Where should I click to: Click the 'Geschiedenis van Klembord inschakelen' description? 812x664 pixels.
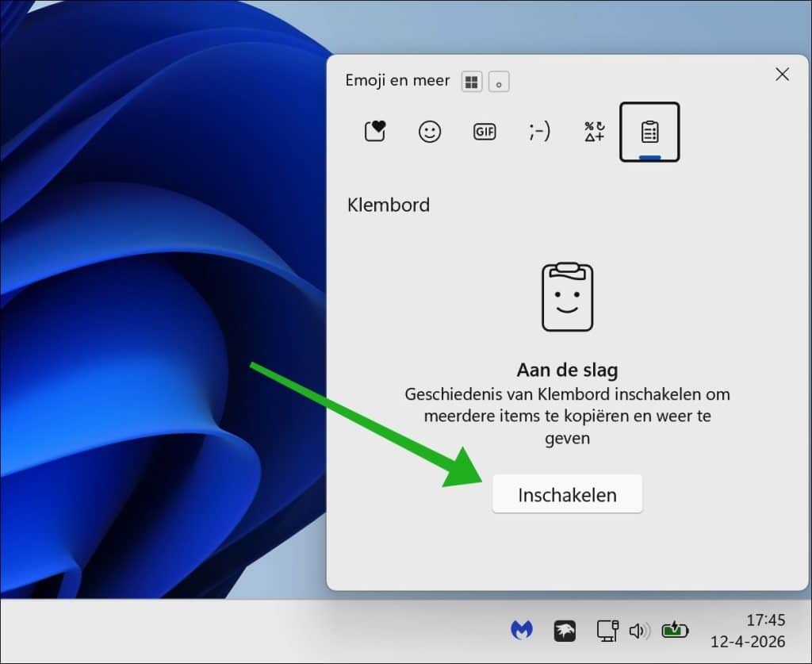point(567,416)
